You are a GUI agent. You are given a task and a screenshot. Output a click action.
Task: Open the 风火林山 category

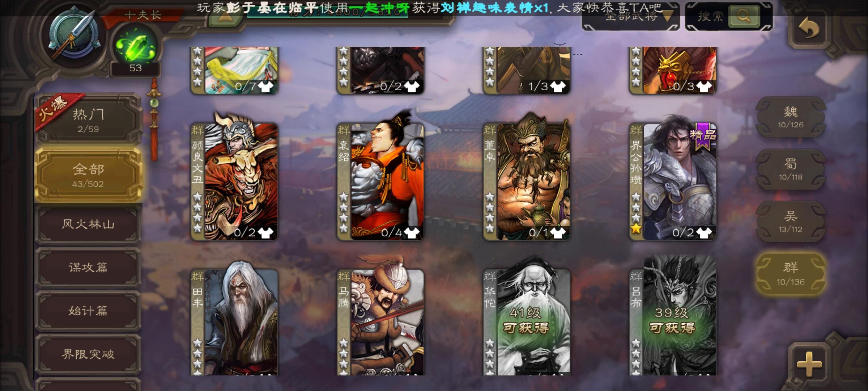click(x=88, y=224)
